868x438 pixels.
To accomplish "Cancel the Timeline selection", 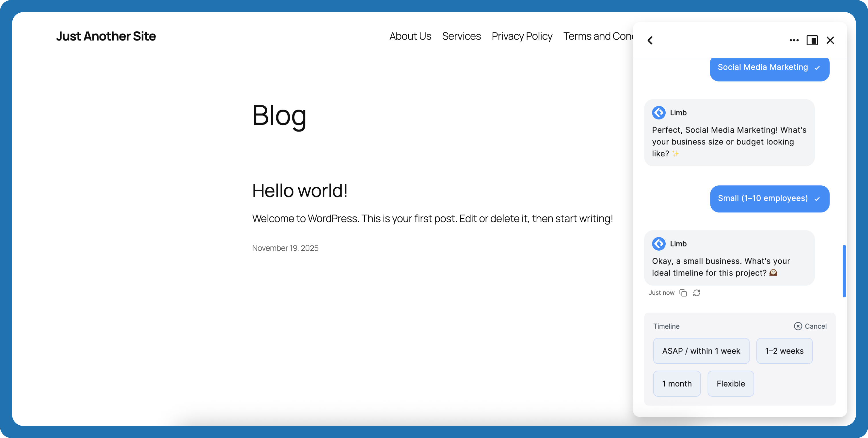I will [810, 326].
